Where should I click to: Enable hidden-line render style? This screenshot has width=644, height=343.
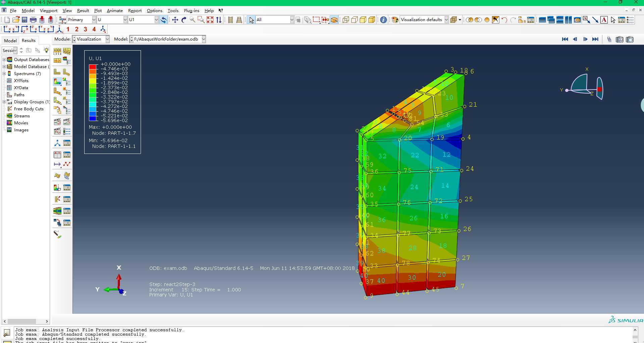tap(354, 20)
